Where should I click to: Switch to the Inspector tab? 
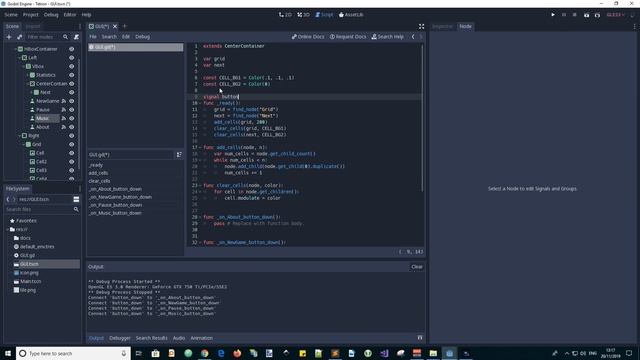(x=442, y=26)
